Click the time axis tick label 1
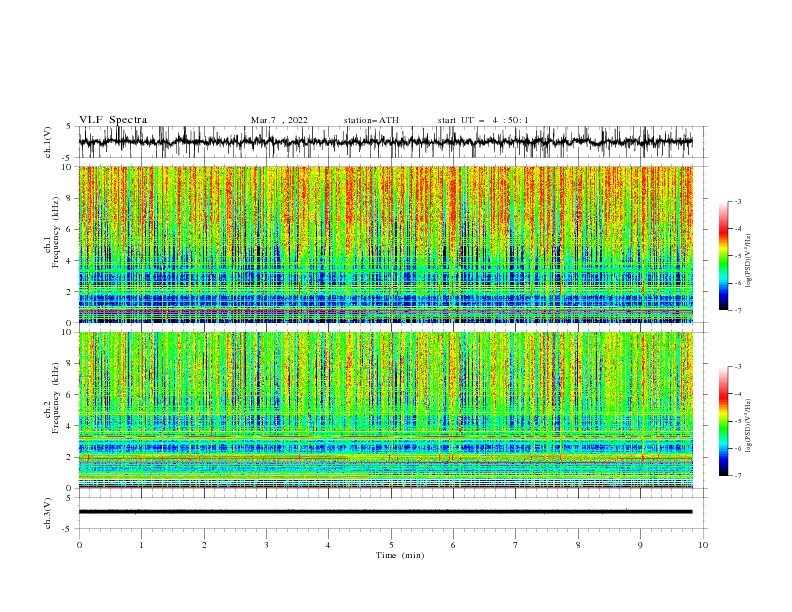The width and height of the screenshot is (792, 612). pyautogui.click(x=141, y=545)
